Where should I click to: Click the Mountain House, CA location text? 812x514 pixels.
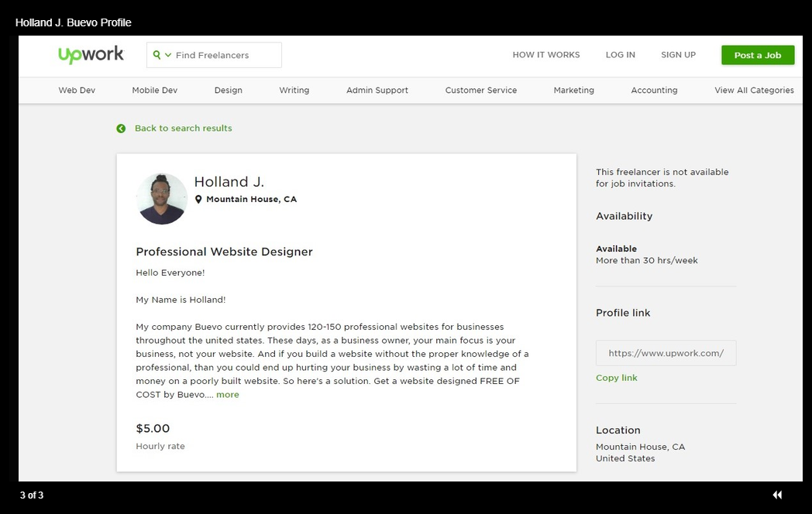(x=251, y=199)
